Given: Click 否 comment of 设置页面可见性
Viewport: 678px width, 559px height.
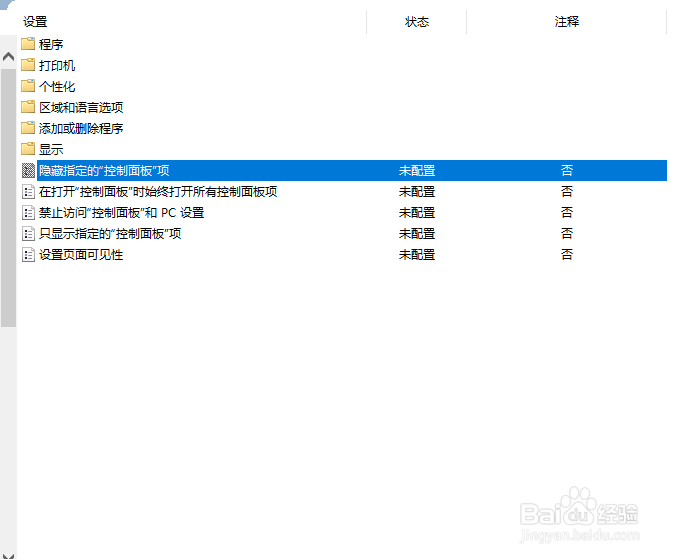Looking at the screenshot, I should pyautogui.click(x=567, y=255).
